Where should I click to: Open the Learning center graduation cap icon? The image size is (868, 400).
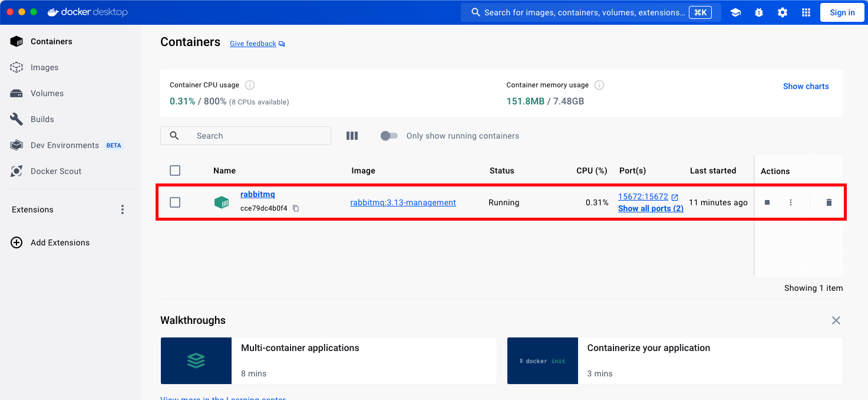(735, 12)
